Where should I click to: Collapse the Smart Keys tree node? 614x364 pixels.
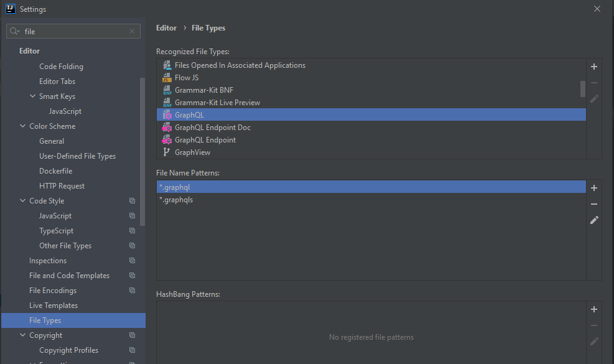(32, 96)
